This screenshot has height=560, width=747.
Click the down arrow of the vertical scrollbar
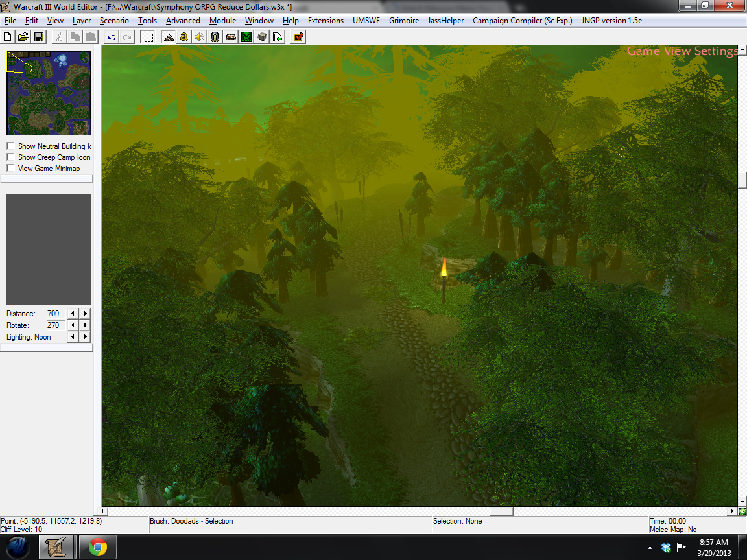742,502
